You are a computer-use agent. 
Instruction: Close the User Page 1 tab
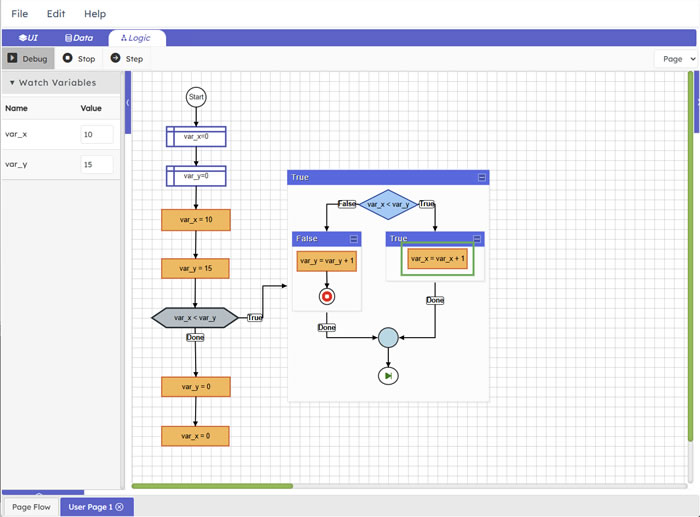coord(120,507)
